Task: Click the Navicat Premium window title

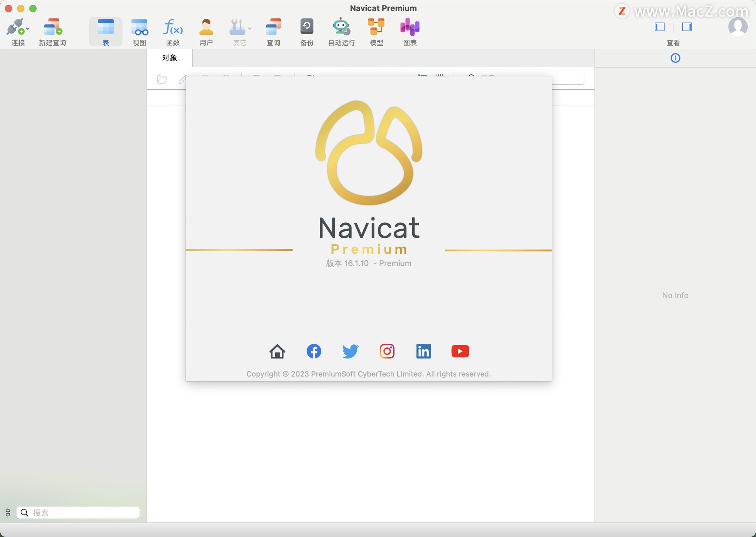Action: pyautogui.click(x=383, y=8)
